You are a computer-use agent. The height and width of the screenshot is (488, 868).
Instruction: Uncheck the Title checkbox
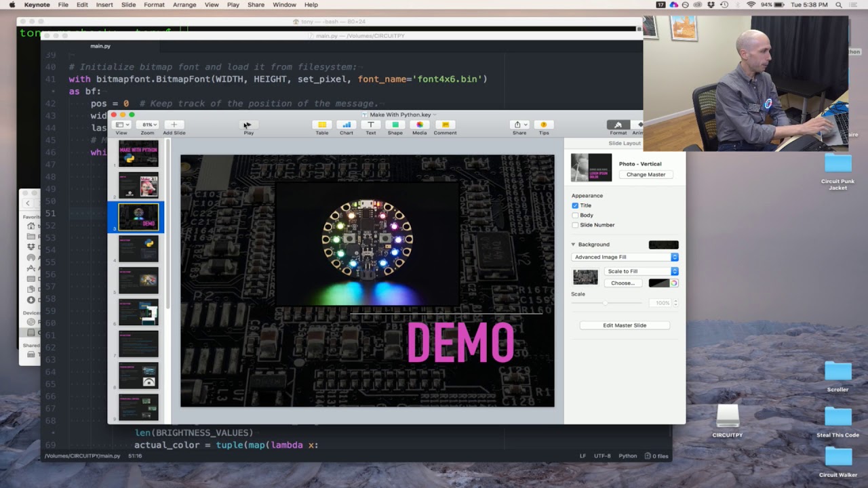(575, 205)
